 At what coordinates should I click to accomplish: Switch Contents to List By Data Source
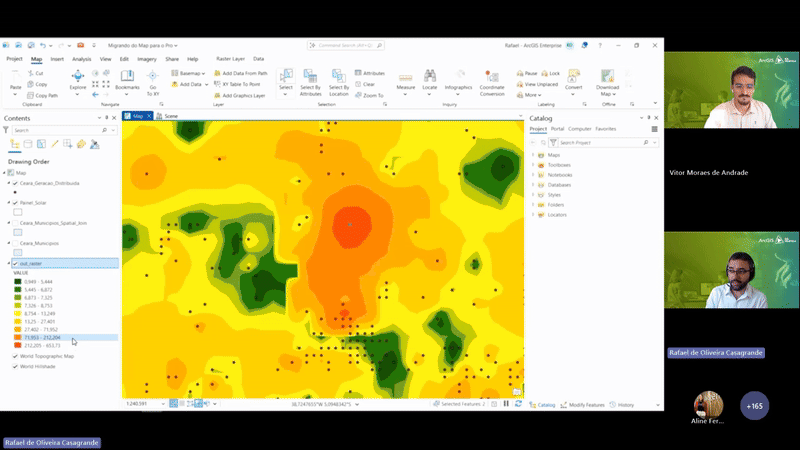pyautogui.click(x=28, y=144)
